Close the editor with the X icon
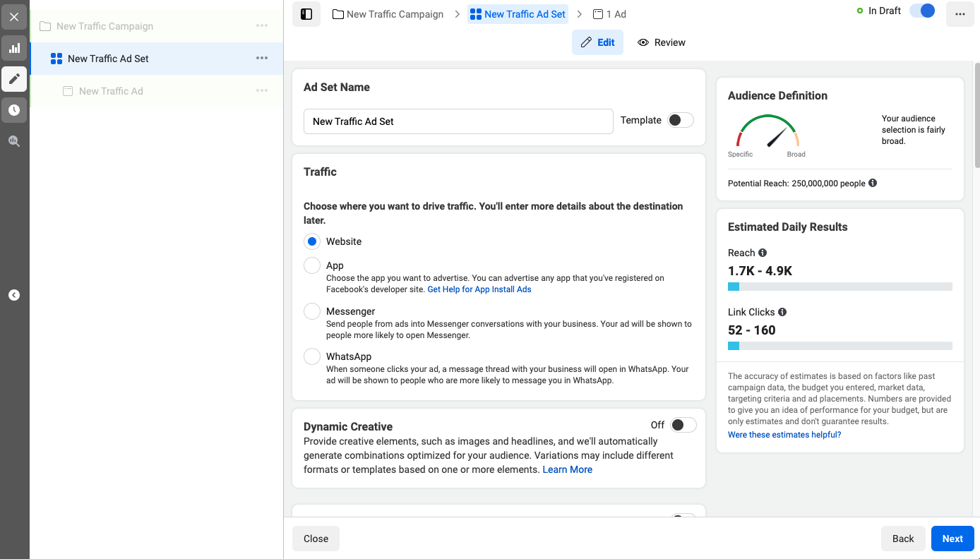 pyautogui.click(x=14, y=16)
